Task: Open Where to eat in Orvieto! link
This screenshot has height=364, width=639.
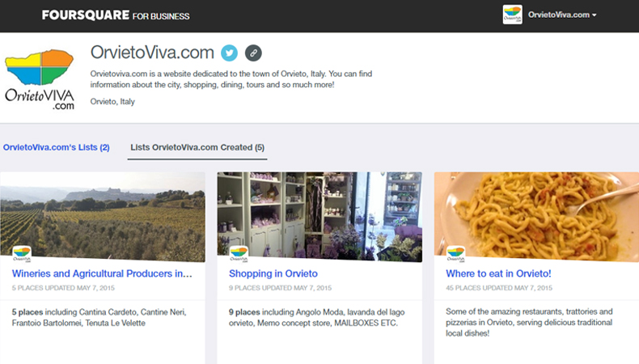Action: click(x=498, y=273)
